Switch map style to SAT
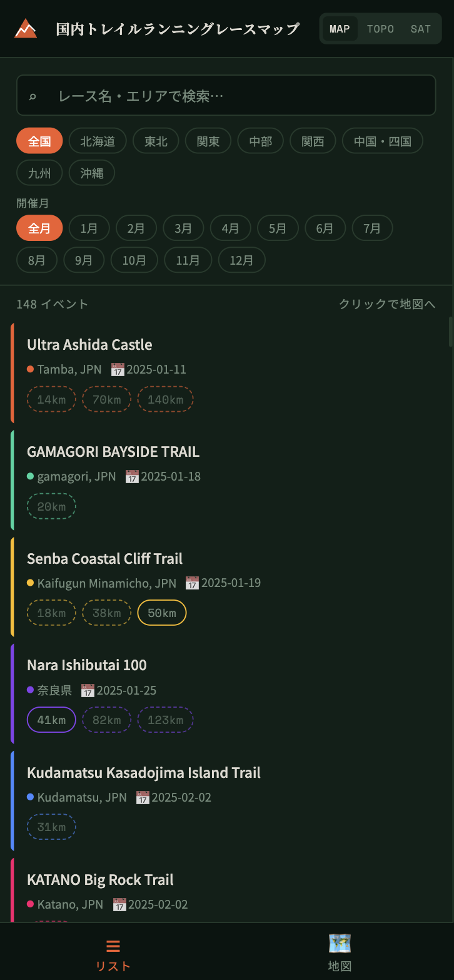454x980 pixels. (x=420, y=29)
